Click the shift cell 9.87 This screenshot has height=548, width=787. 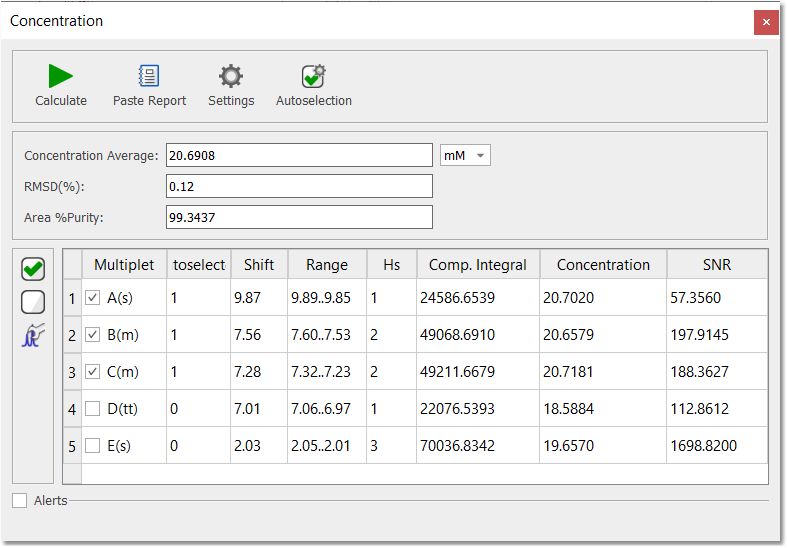(x=259, y=298)
